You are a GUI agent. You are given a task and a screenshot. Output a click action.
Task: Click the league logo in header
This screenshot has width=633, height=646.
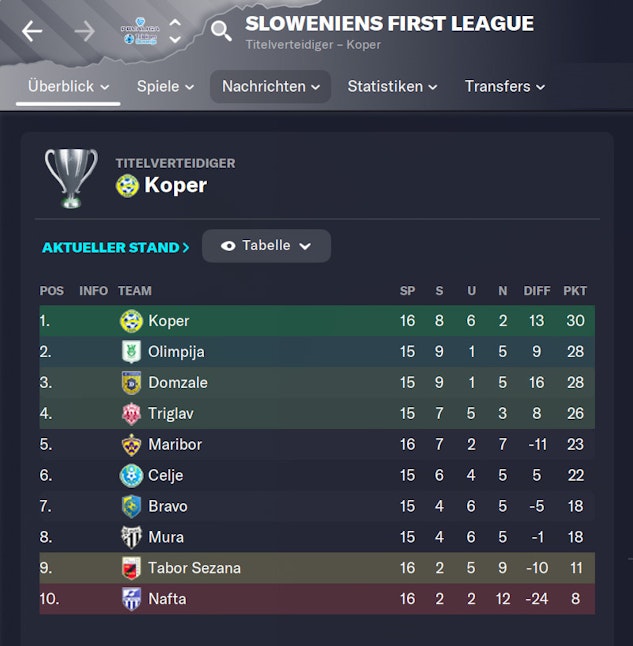tap(139, 30)
